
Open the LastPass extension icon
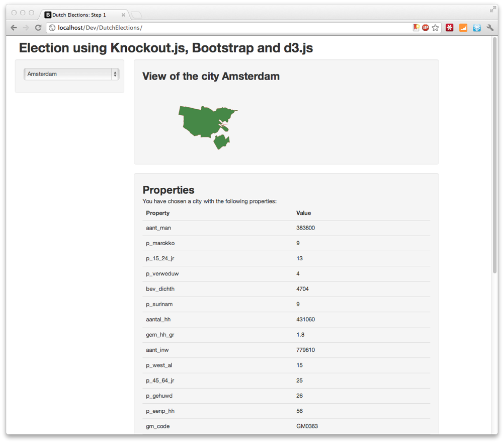coord(450,28)
